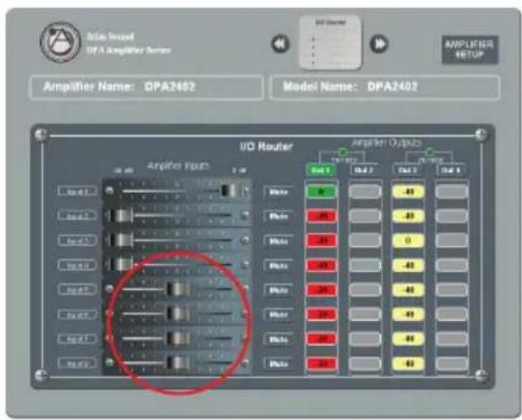Click the Input 7 fader knob
This screenshot has width=522, height=420.
(x=178, y=339)
